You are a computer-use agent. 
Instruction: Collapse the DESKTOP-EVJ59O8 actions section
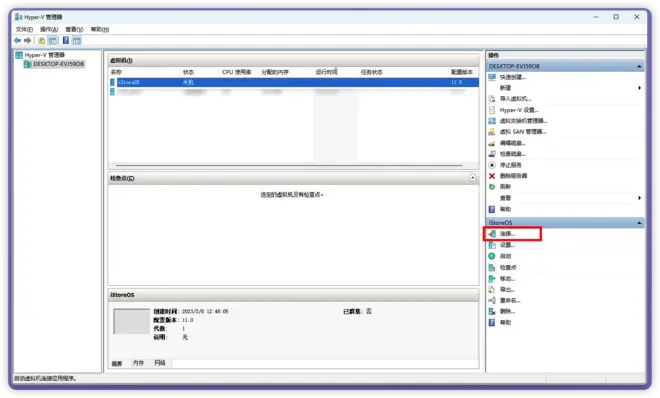tap(639, 66)
